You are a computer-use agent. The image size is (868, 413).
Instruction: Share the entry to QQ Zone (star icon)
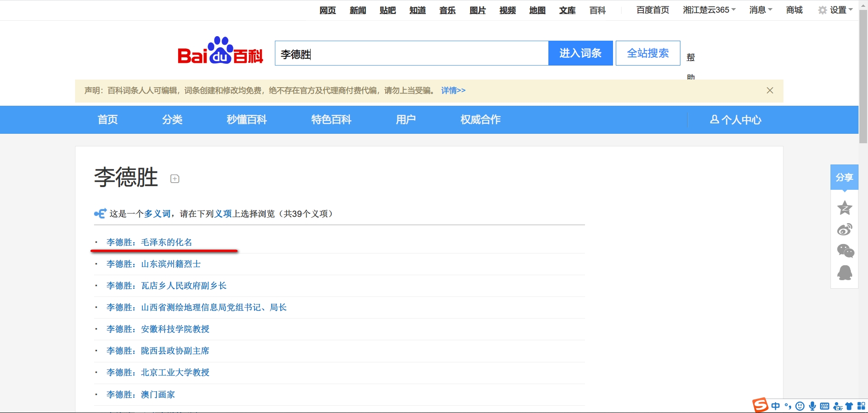point(844,208)
